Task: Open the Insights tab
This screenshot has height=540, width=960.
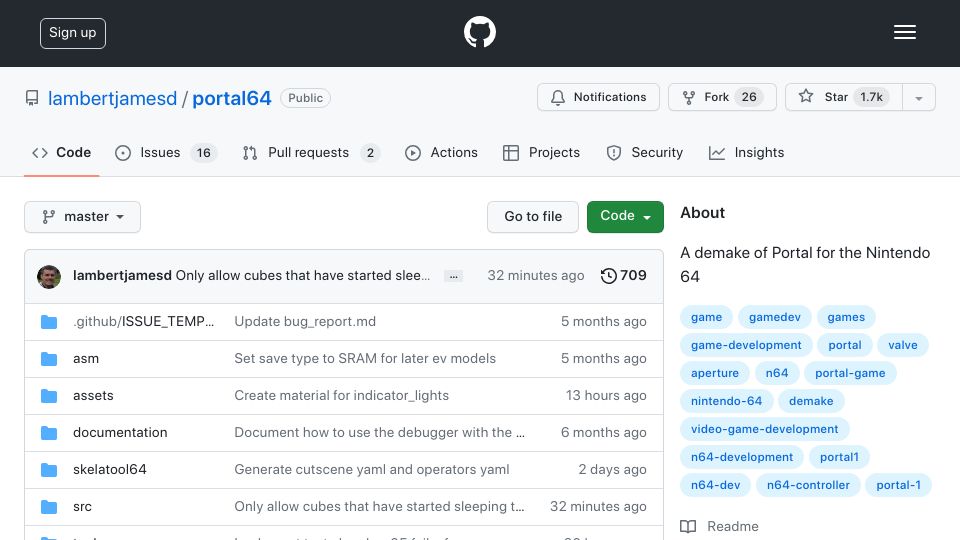Action: coord(746,152)
